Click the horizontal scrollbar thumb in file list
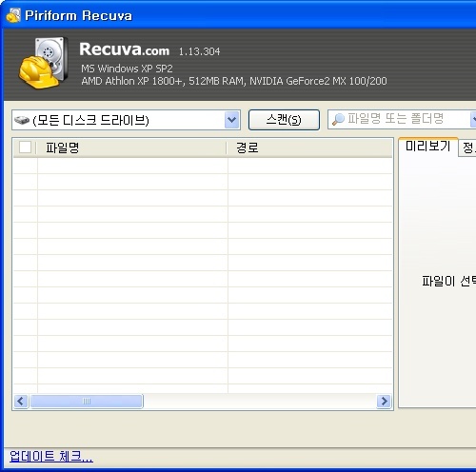 click(87, 402)
